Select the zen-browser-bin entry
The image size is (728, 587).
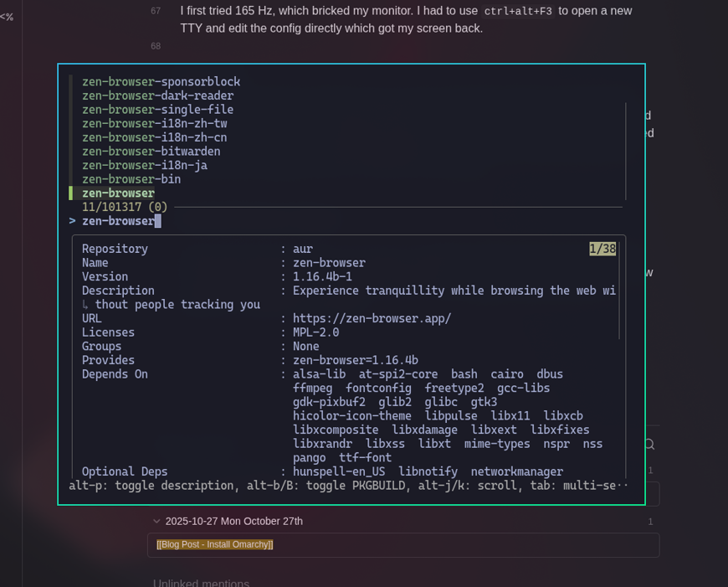(x=131, y=179)
